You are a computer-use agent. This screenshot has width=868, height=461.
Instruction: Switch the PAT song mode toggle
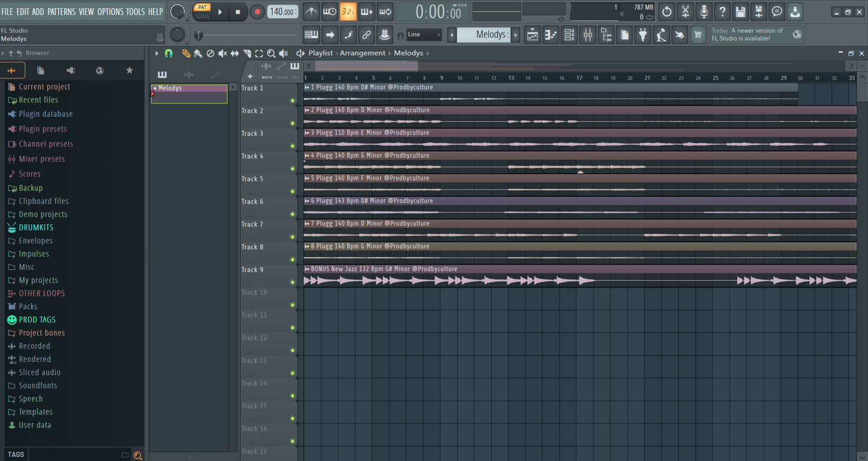tap(202, 12)
